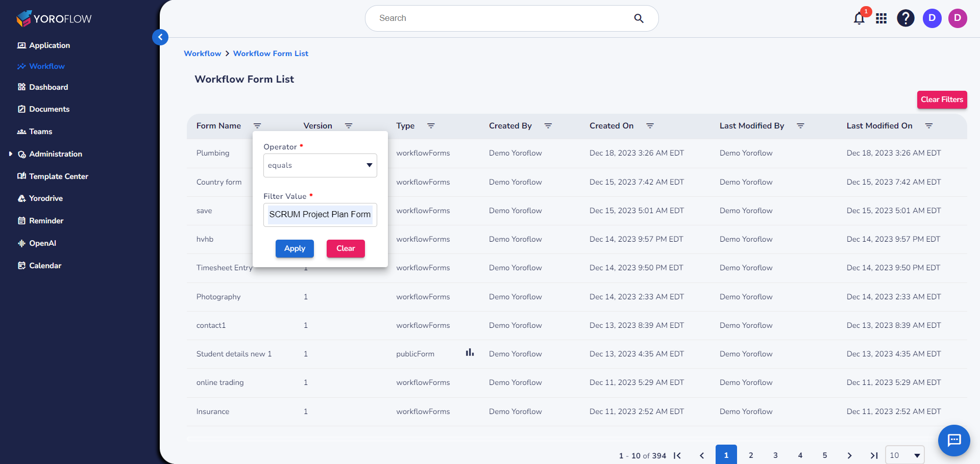The image size is (980, 464).
Task: Follow the Workflow breadcrumb link
Action: (203, 54)
